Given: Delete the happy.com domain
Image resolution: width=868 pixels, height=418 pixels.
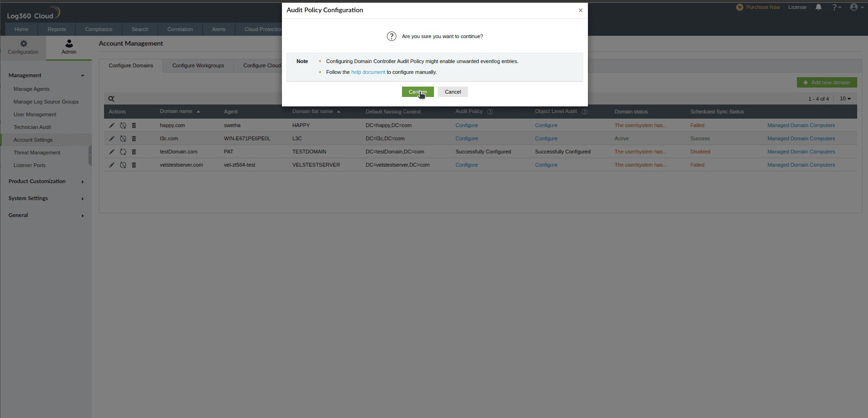Looking at the screenshot, I should (134, 125).
